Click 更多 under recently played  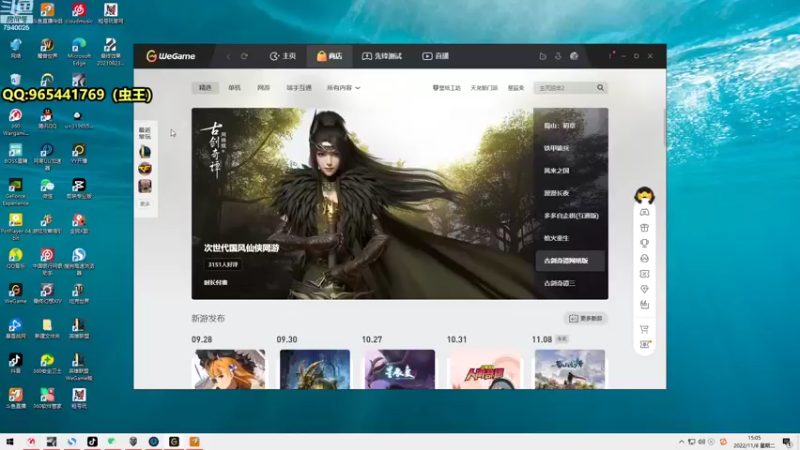pyautogui.click(x=145, y=204)
